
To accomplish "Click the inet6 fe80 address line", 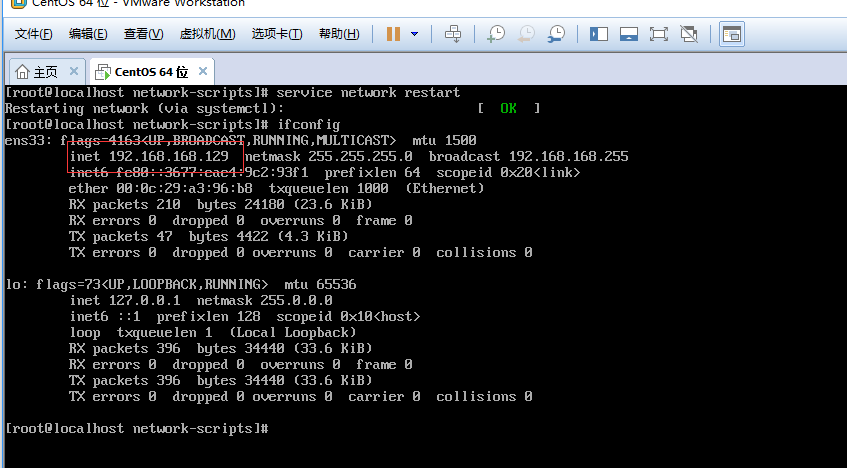I will [325, 172].
